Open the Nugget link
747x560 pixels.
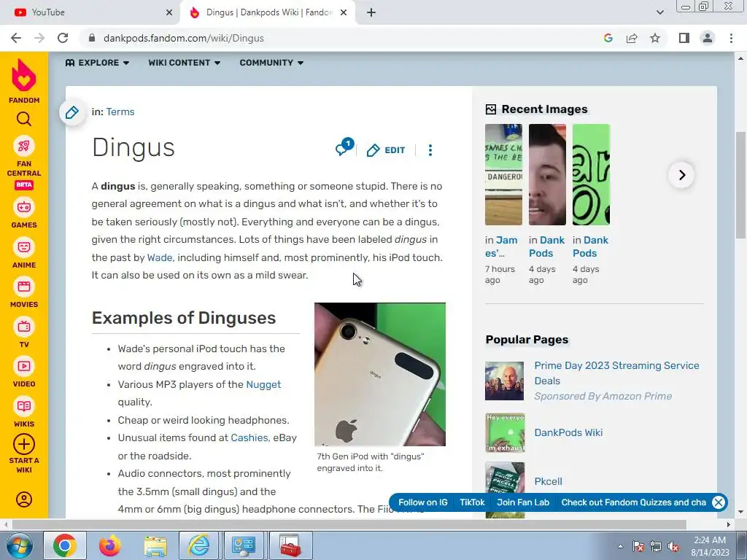(263, 384)
